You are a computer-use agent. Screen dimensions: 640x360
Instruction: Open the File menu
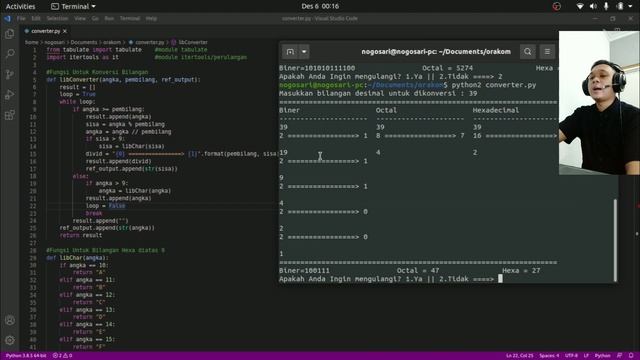21,18
